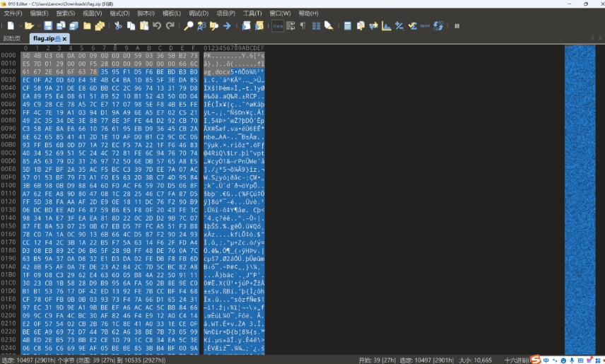The width and height of the screenshot is (605, 364).
Task: Click the Goto arrow icon
Action: (227, 26)
